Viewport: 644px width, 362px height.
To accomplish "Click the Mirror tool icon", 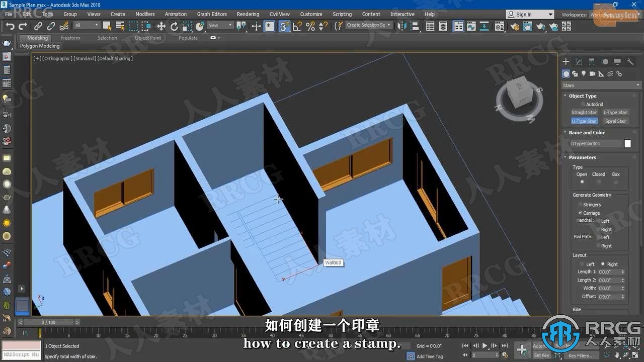I will click(402, 26).
